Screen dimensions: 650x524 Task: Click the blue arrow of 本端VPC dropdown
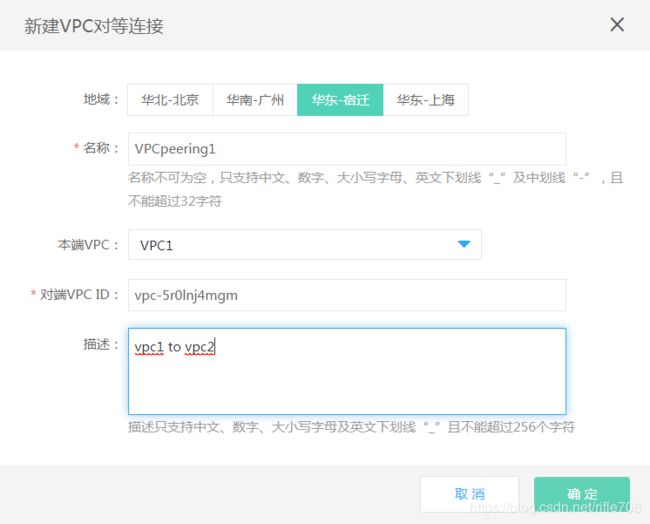[x=464, y=244]
